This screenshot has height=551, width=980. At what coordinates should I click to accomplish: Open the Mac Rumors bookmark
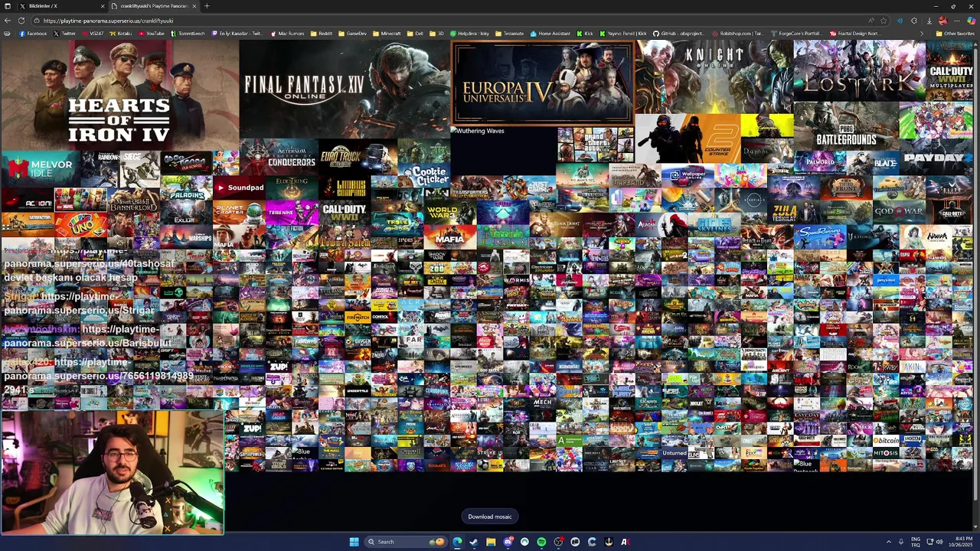click(x=287, y=34)
